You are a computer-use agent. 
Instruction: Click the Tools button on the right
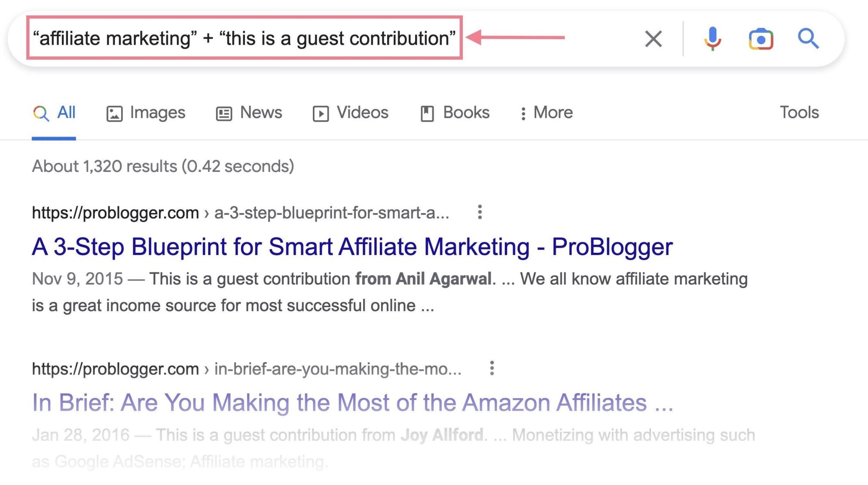(x=799, y=112)
